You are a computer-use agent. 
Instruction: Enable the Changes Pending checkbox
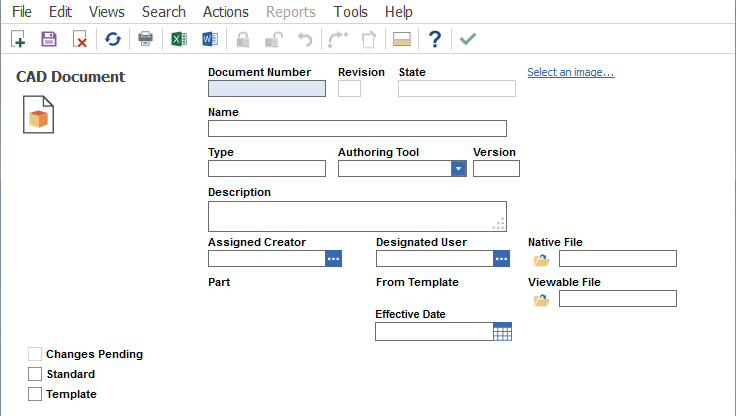point(35,354)
